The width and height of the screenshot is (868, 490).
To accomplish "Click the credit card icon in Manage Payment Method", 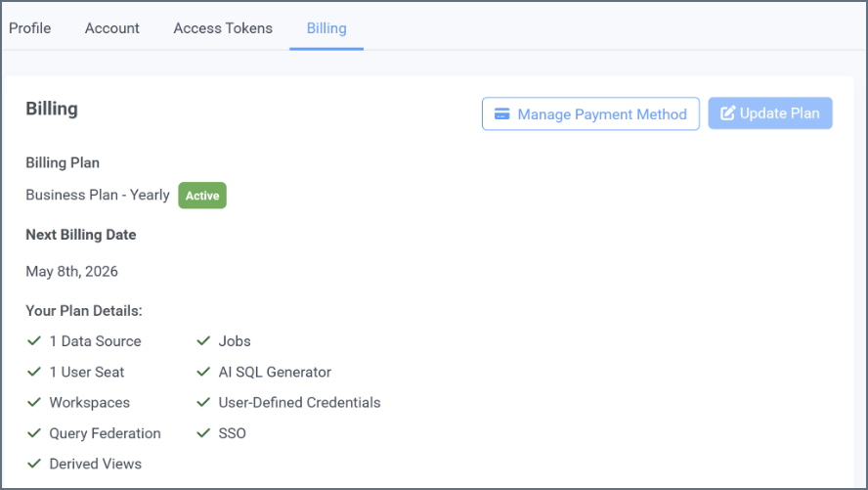I will [502, 114].
